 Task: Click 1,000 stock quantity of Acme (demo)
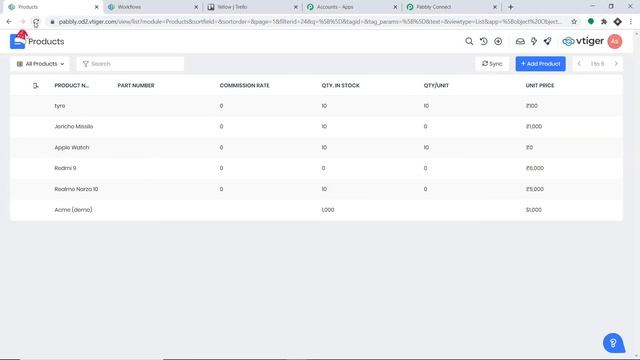(x=328, y=210)
